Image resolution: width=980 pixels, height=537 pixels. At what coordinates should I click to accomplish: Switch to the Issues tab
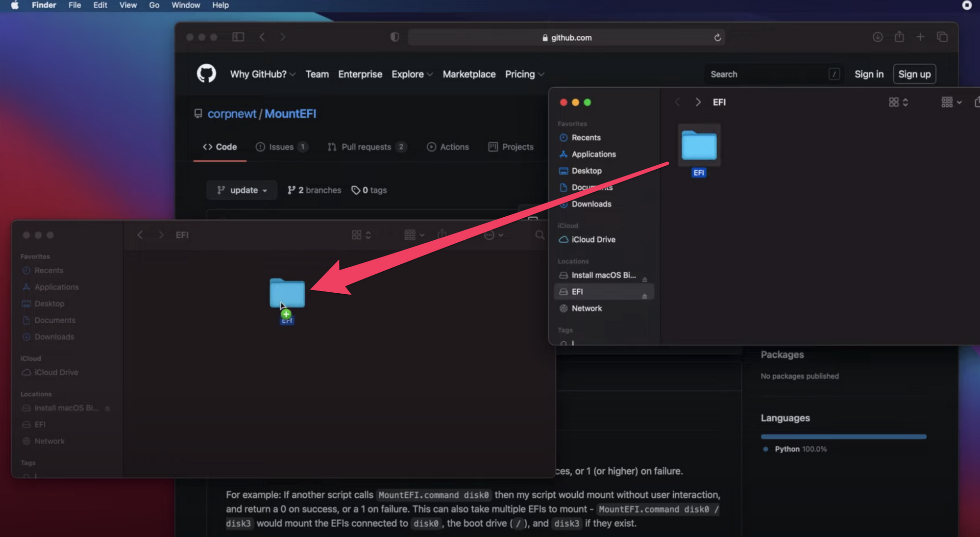[282, 147]
